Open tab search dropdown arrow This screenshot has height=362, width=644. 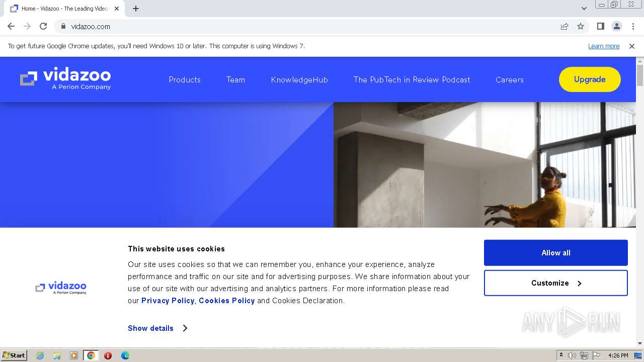tap(584, 9)
